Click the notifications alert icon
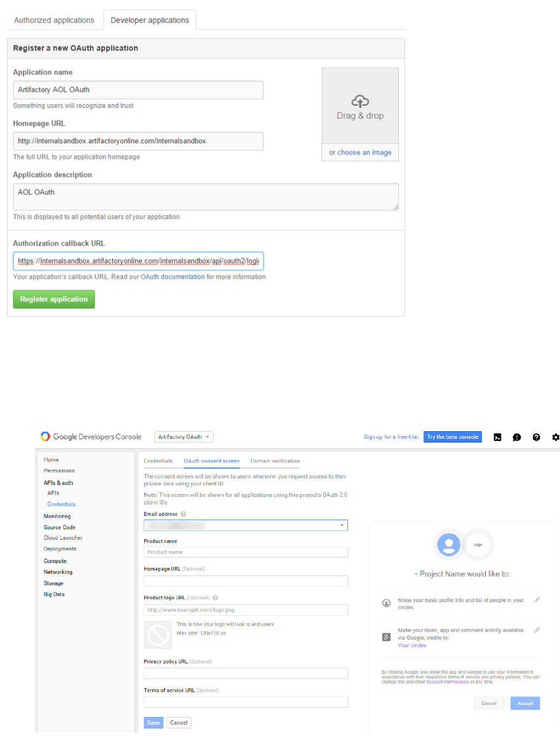Viewport: 560px width, 755px height. pyautogui.click(x=517, y=437)
